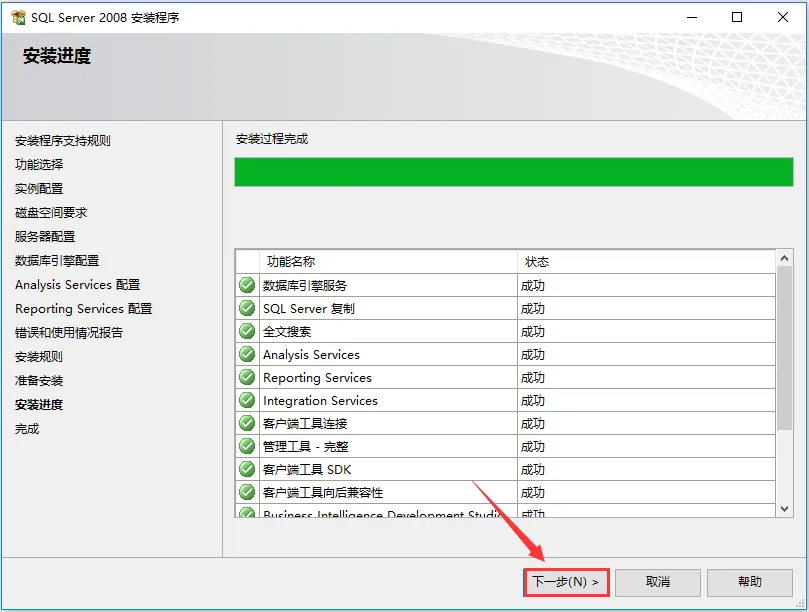The image size is (809, 612).
Task: Click the 完成 step in sidebar
Action: pos(27,429)
